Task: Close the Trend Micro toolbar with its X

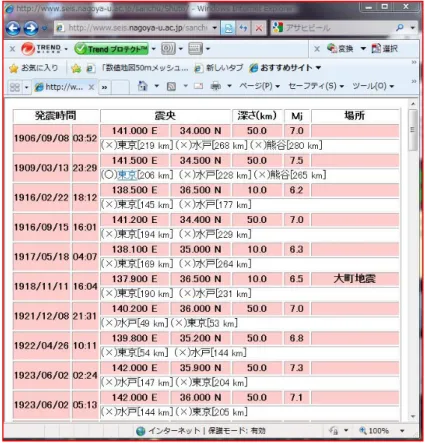Action: pyautogui.click(x=12, y=49)
